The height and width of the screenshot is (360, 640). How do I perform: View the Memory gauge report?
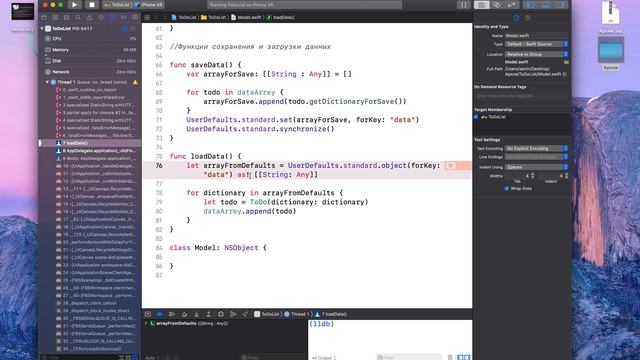(90, 50)
